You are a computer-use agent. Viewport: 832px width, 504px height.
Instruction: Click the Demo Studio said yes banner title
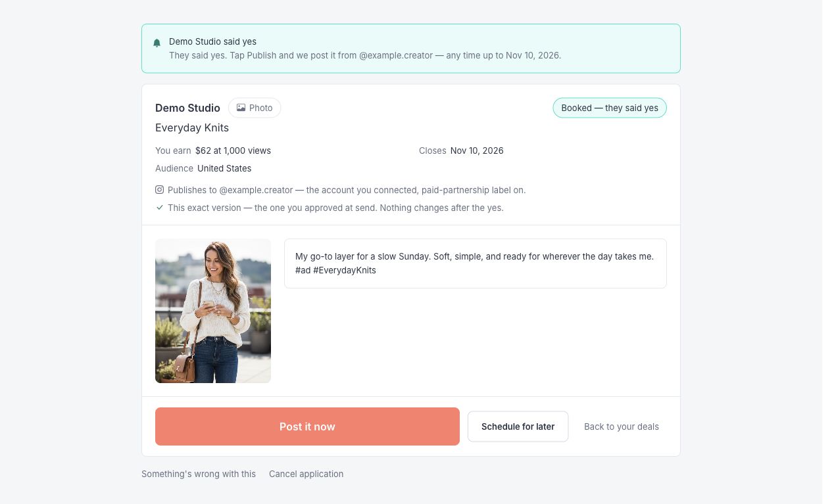[212, 41]
